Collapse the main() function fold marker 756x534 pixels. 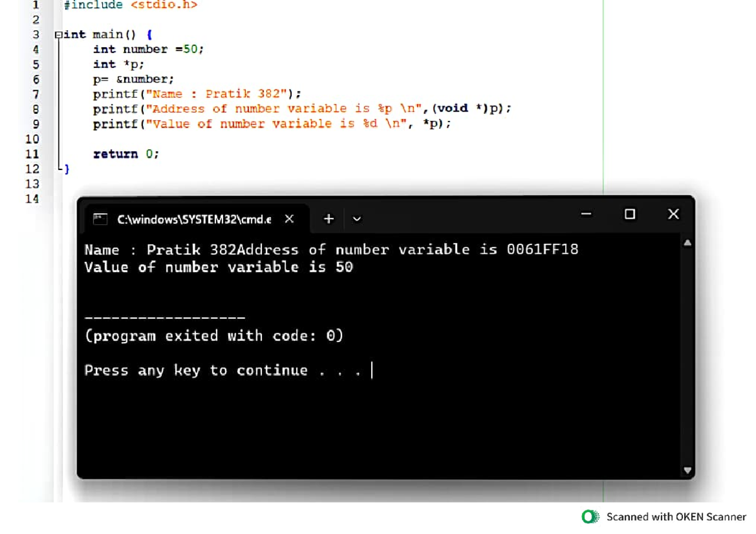59,35
